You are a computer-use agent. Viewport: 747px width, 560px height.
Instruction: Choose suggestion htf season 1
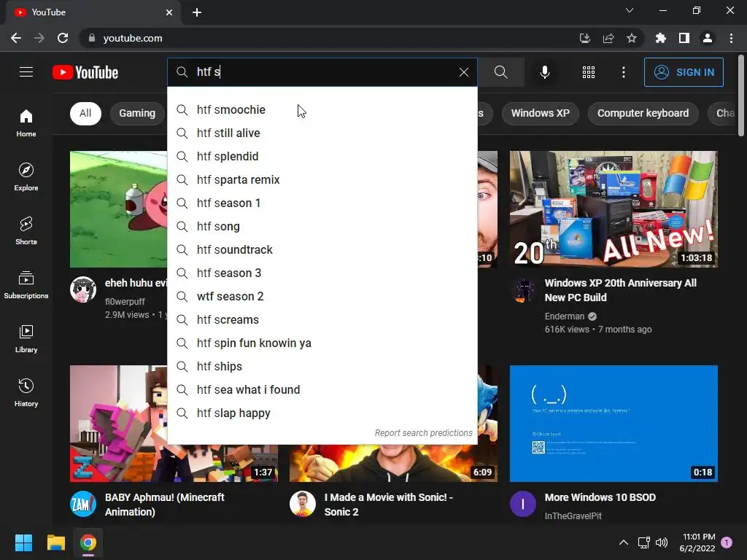(x=322, y=203)
